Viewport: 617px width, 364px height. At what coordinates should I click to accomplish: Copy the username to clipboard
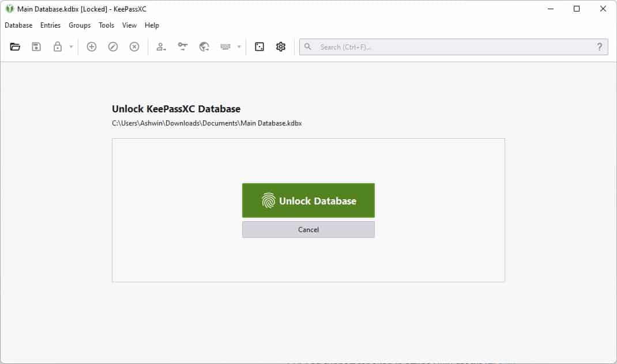(161, 47)
